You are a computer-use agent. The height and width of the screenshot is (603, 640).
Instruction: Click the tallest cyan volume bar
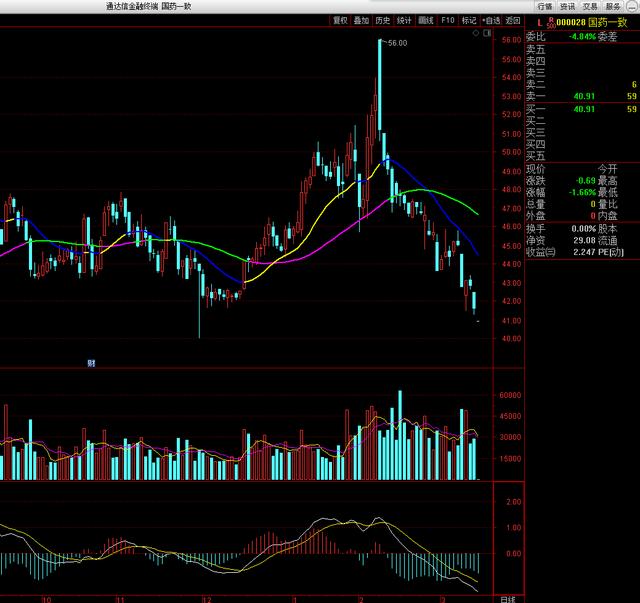400,435
